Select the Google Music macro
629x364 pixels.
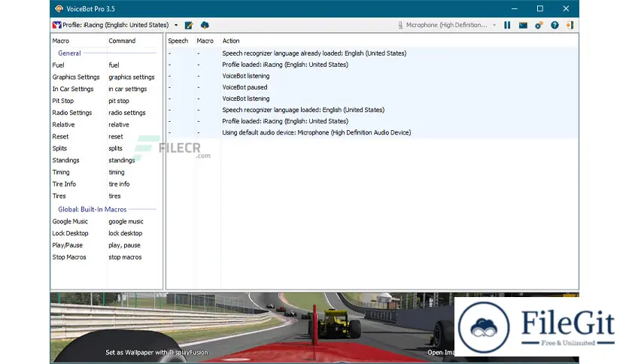point(70,221)
